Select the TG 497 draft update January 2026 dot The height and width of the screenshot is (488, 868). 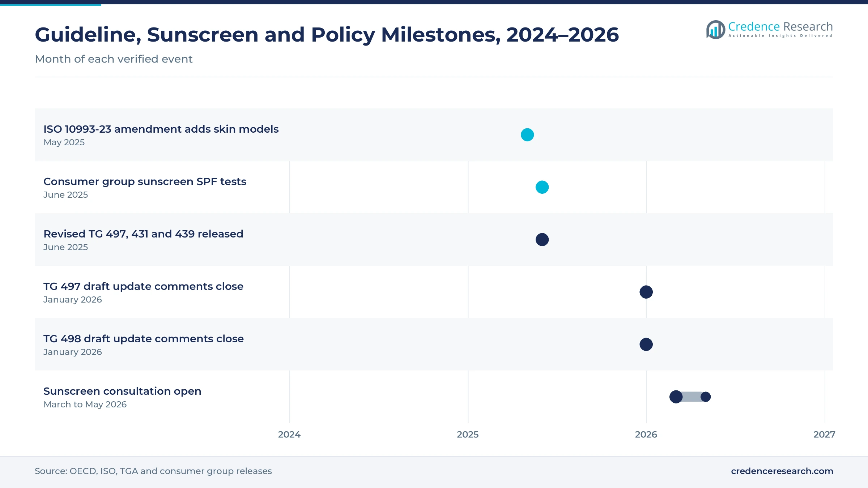tap(646, 292)
